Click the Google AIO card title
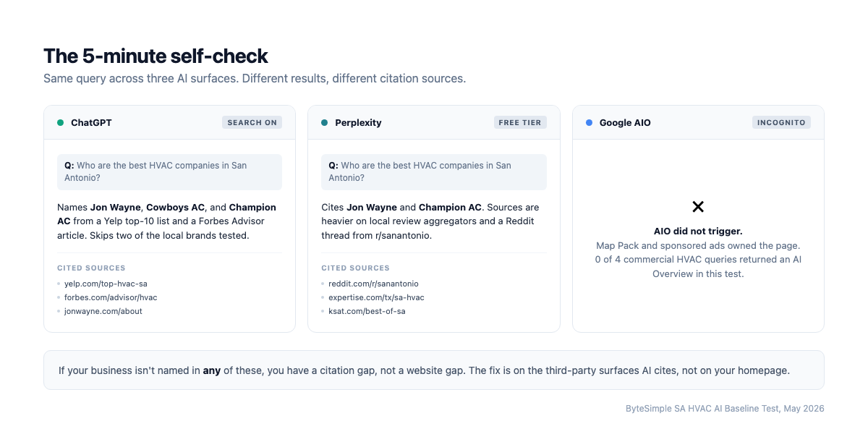Viewport: 868px width, 442px height. click(625, 123)
